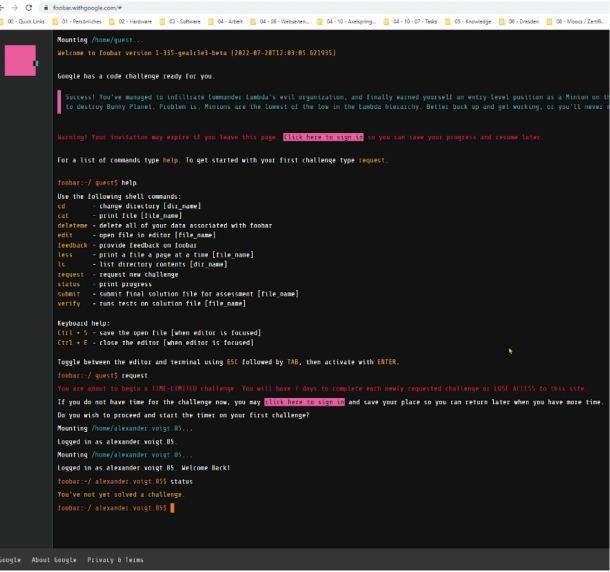
Task: Click the 'deleteme' command in help list
Action: 72,226
